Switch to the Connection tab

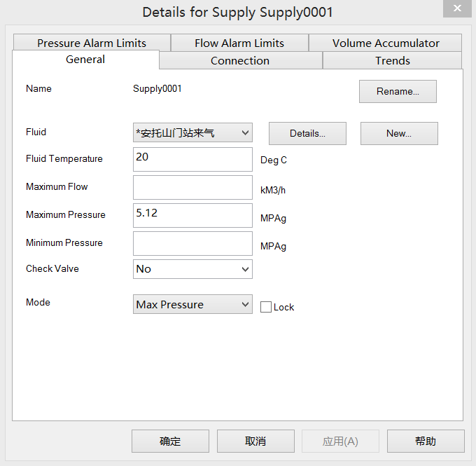240,61
